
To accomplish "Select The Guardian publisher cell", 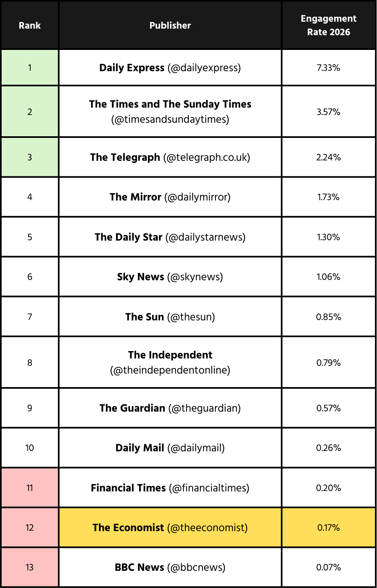I will pos(170,408).
